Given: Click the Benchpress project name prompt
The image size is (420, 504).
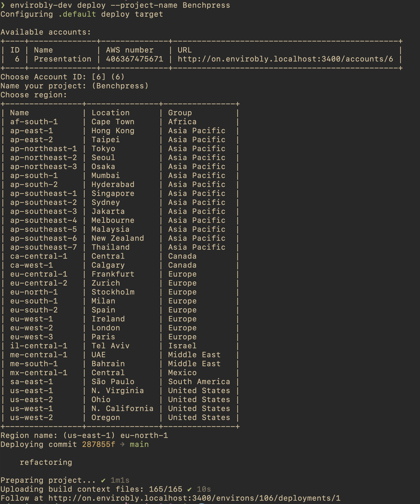Looking at the screenshot, I should click(x=120, y=86).
